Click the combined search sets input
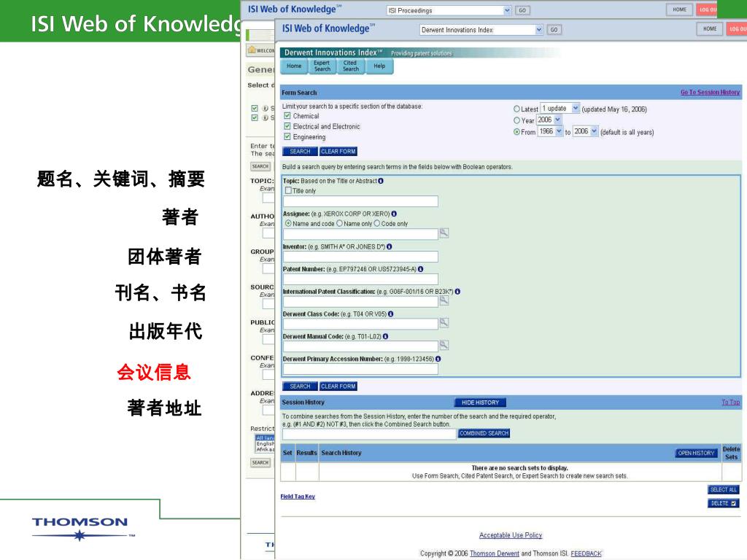Viewport: 747px width, 560px height. [370, 434]
